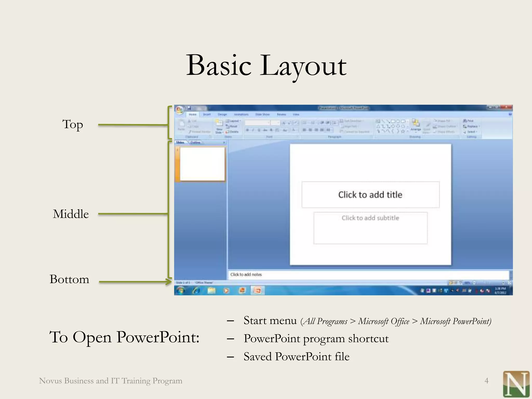
Task: Open the Windows Start orb
Action: (x=181, y=290)
